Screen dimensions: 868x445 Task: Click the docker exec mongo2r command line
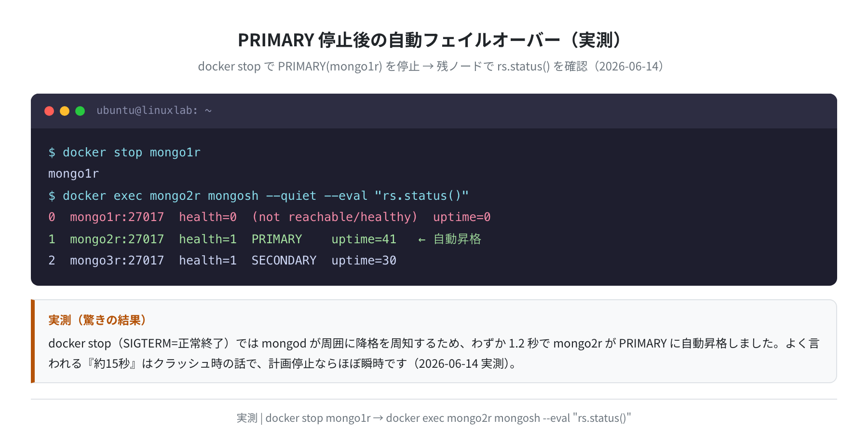coord(258,195)
